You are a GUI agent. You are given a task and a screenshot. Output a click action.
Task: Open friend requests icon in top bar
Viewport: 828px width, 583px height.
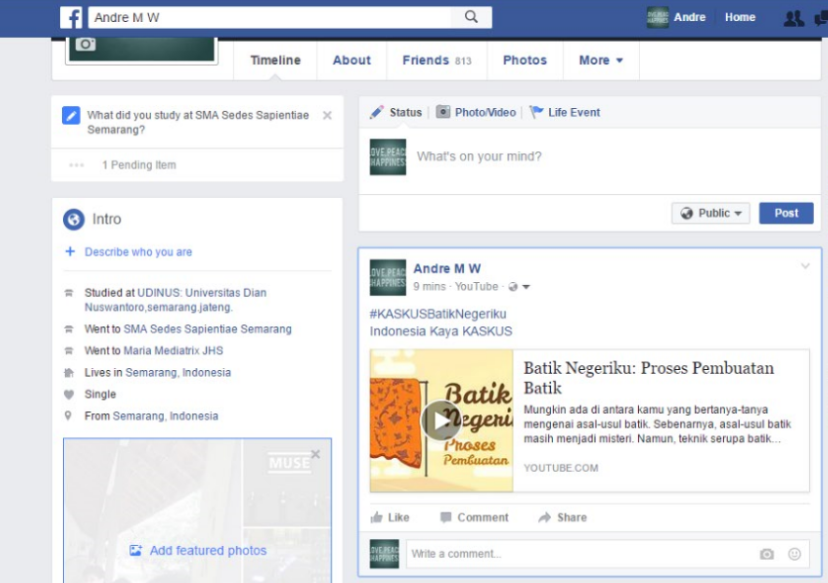(x=793, y=18)
